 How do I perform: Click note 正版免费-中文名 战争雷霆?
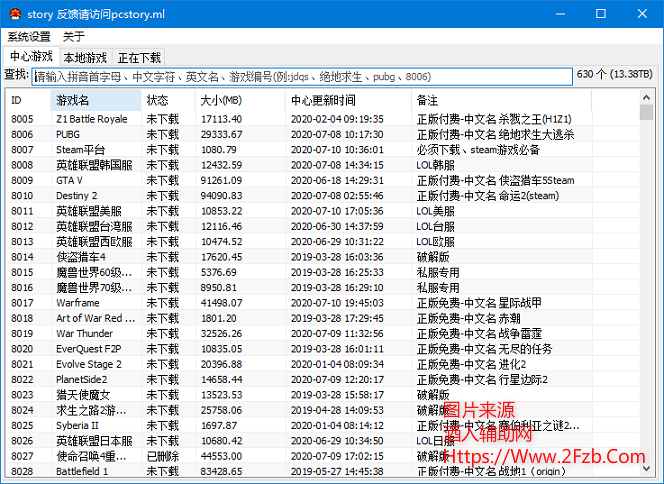click(479, 333)
